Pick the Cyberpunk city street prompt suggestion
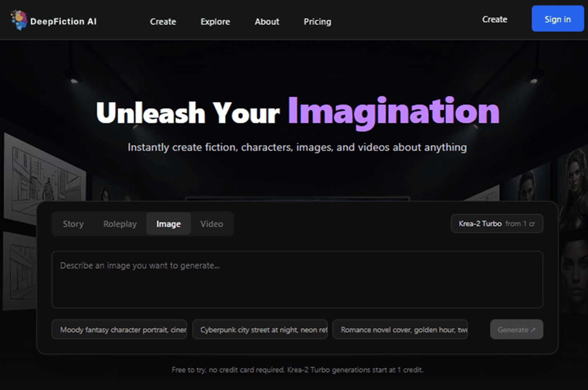588x390 pixels. tap(260, 329)
